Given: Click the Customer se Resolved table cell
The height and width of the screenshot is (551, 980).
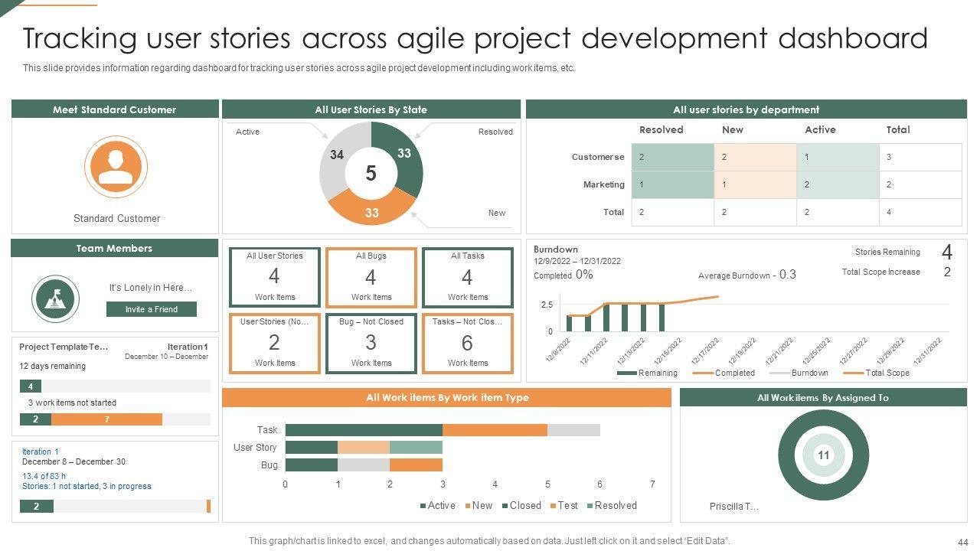Looking at the screenshot, I should 672,157.
